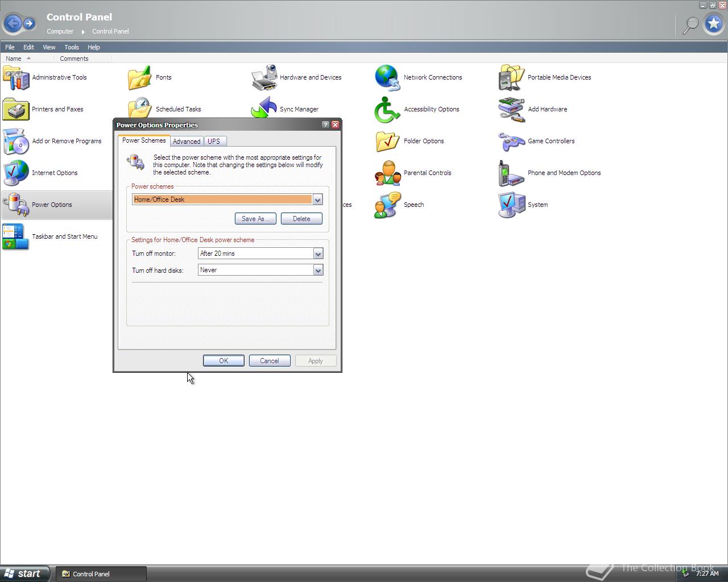Open Phone and Modem Options icon
The width and height of the screenshot is (728, 582).
512,173
